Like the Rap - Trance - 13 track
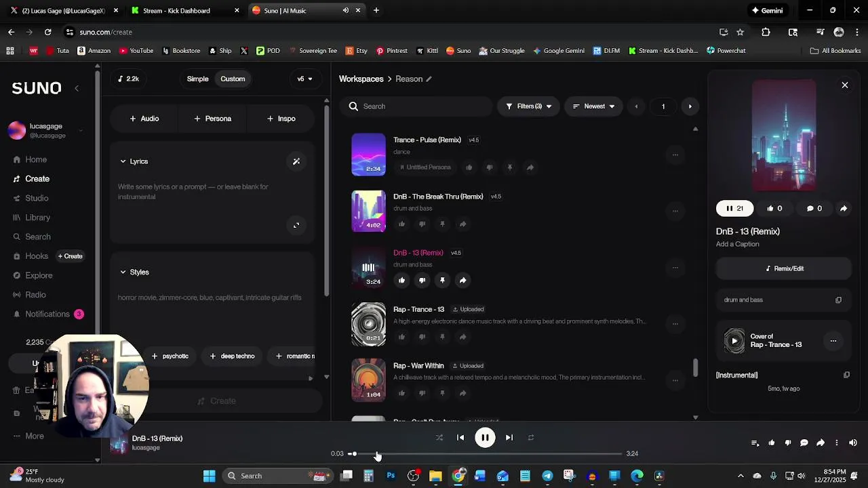The height and width of the screenshot is (488, 868). coord(401,337)
